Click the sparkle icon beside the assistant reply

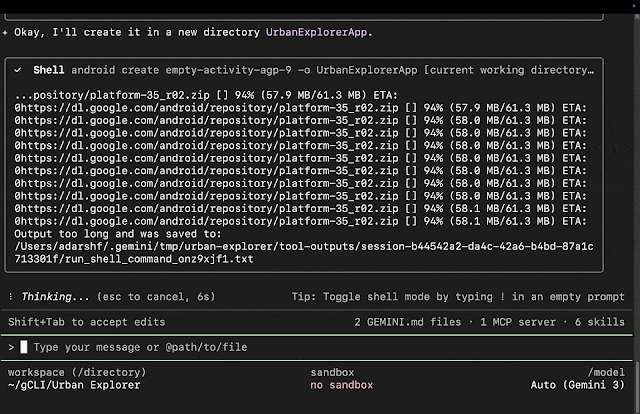pyautogui.click(x=6, y=32)
